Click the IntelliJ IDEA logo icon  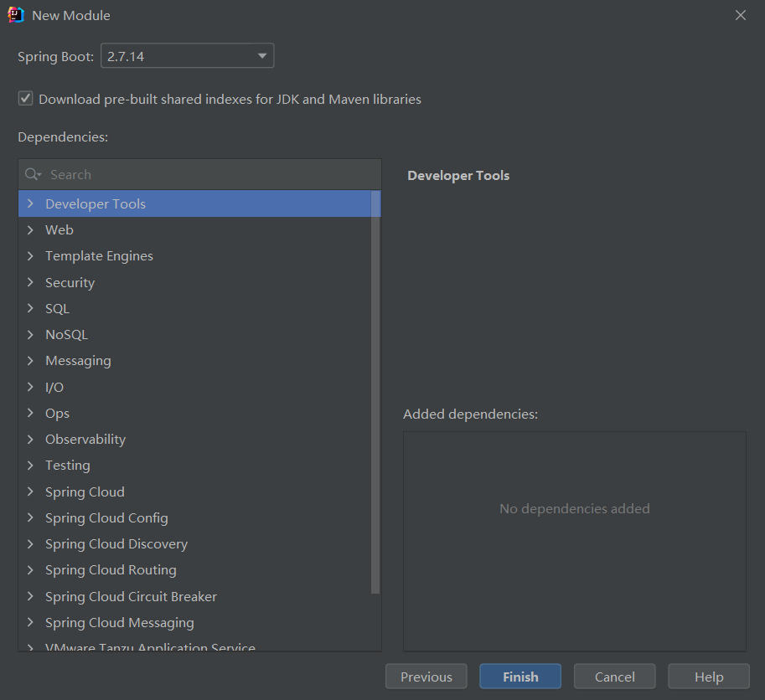pos(16,15)
